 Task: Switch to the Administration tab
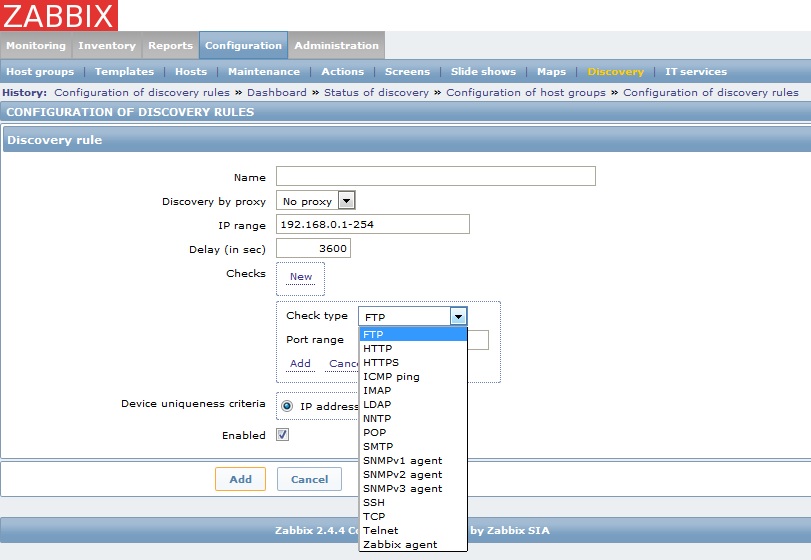(336, 46)
